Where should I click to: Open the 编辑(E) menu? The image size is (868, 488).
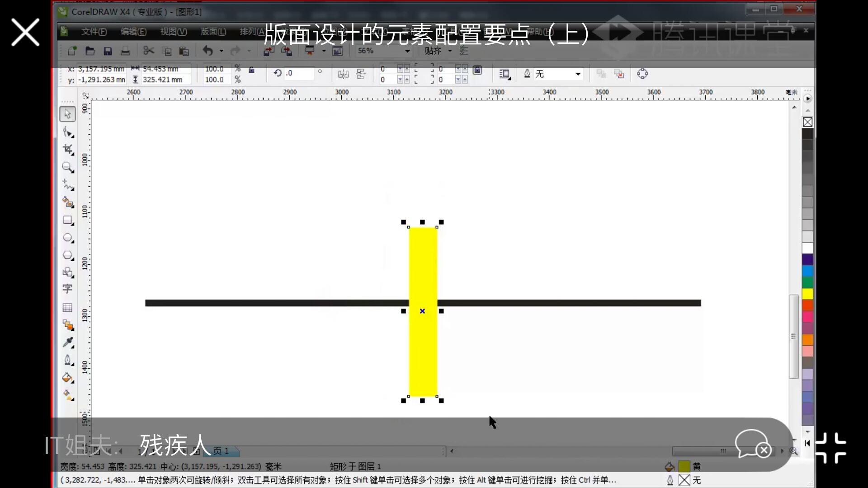point(133,31)
